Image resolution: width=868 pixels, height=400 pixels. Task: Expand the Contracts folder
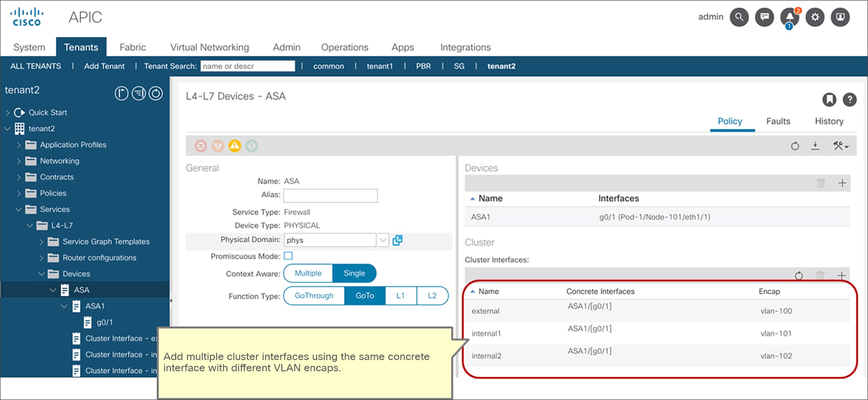tap(18, 177)
